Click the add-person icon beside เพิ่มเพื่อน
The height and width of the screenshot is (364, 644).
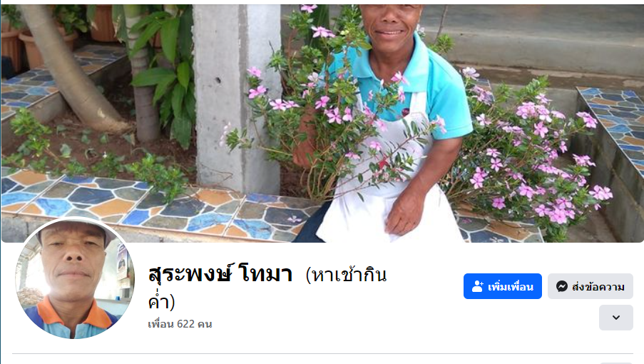[478, 286]
